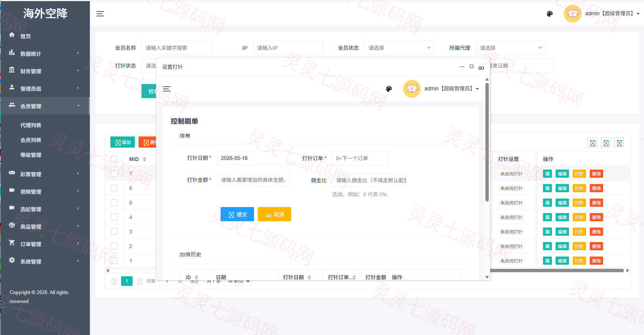Expand the 选妃管理 sidebar menu
644x335 pixels.
(x=45, y=209)
